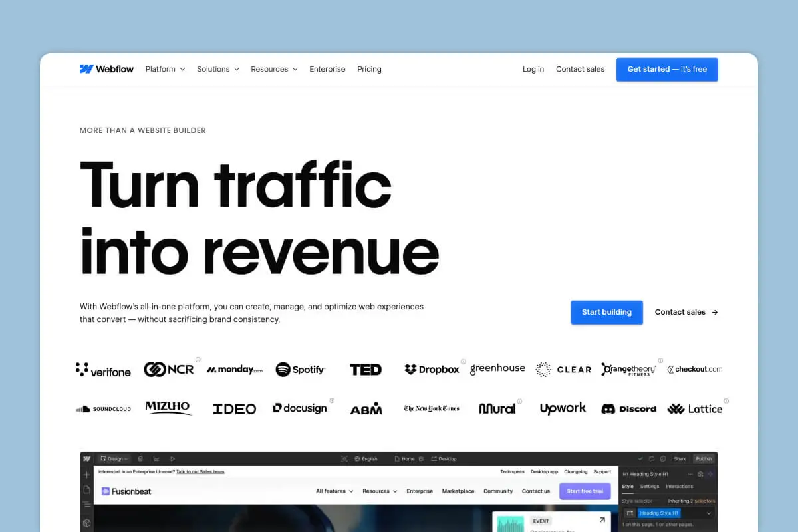
Task: Click the info icon beside Orangetheory logo
Action: point(660,360)
